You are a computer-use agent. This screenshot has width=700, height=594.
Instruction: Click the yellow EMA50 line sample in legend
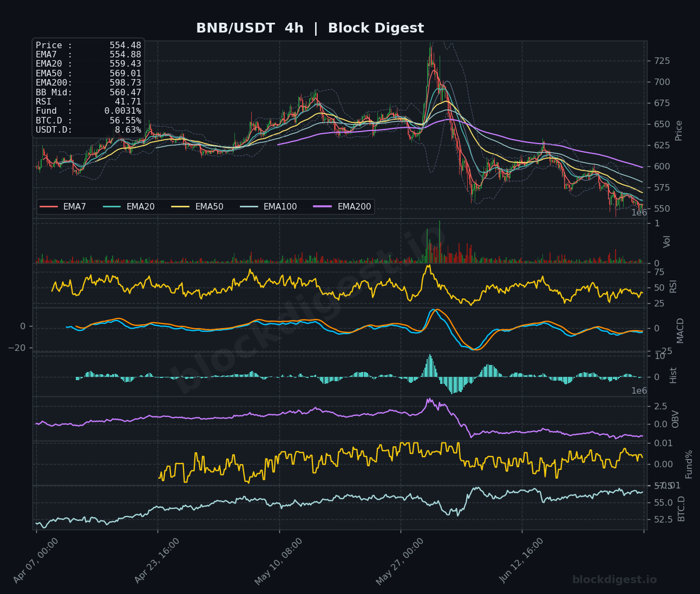click(x=181, y=207)
